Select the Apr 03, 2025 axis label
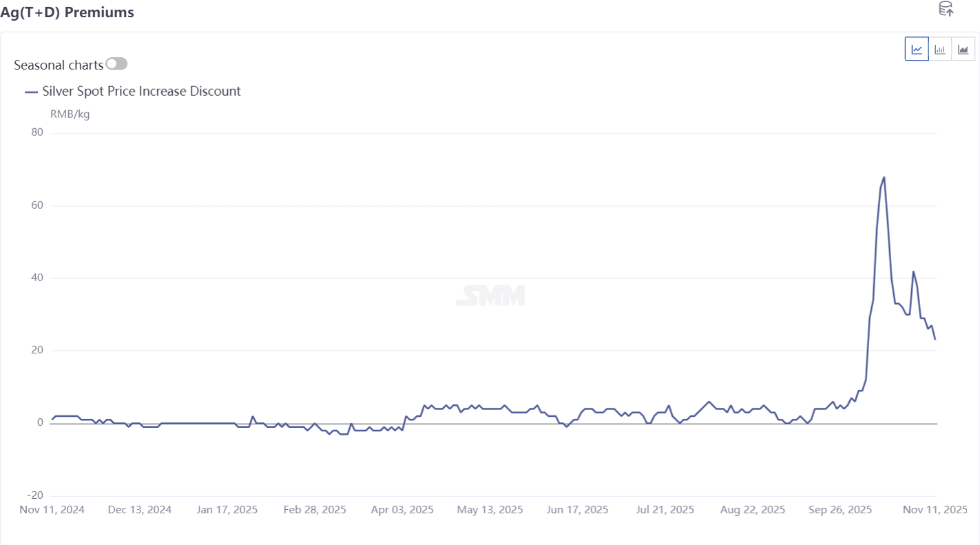The height and width of the screenshot is (545, 980). tap(402, 510)
